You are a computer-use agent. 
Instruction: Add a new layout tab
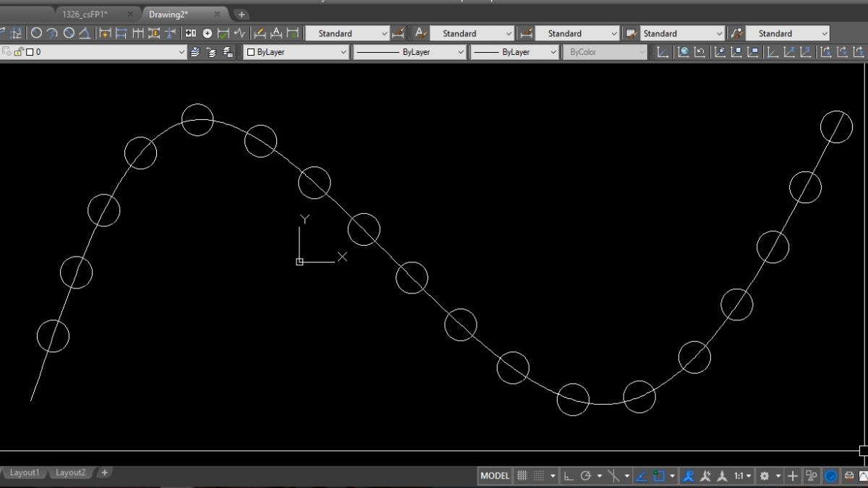pyautogui.click(x=104, y=472)
